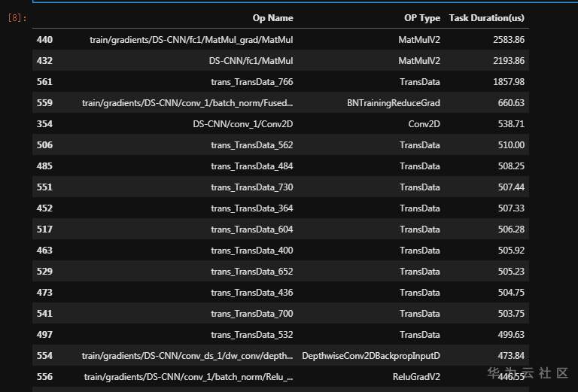Click op name train/gradients/DS-CNN/fc1/MatMul_grad/MatMul
The width and height of the screenshot is (578, 392).
pos(191,40)
